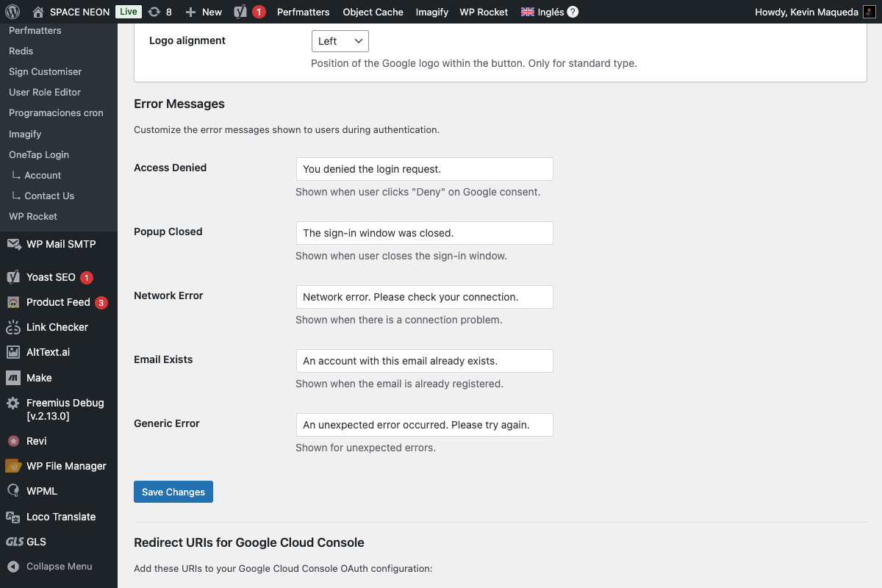Save Changes for error messages
The width and height of the screenshot is (882, 588).
pos(173,491)
